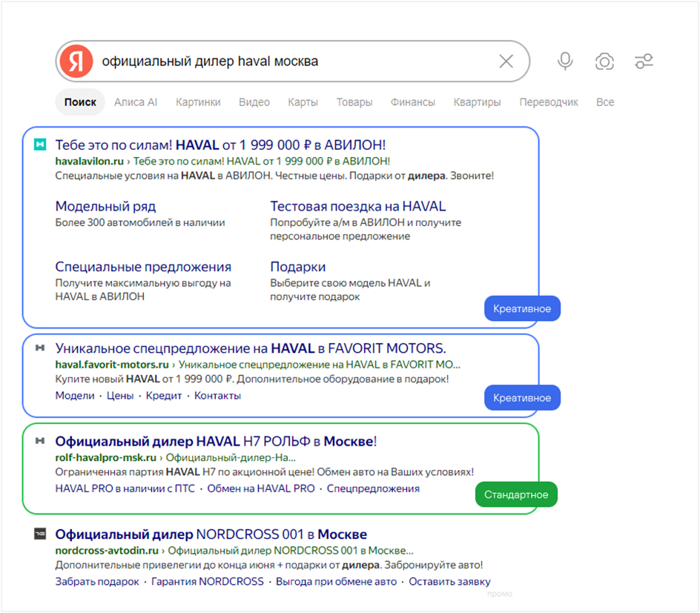The image size is (700, 613).
Task: Switch to the Алиса AI tab
Action: point(135,102)
